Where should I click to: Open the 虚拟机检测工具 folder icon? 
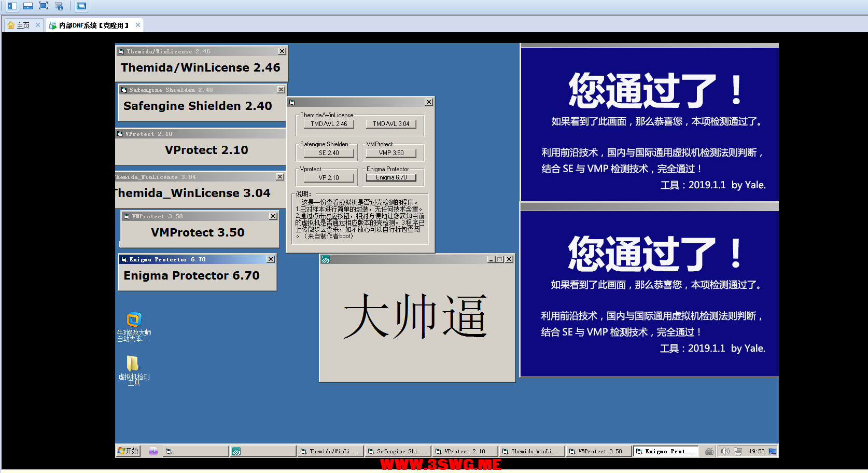134,370
